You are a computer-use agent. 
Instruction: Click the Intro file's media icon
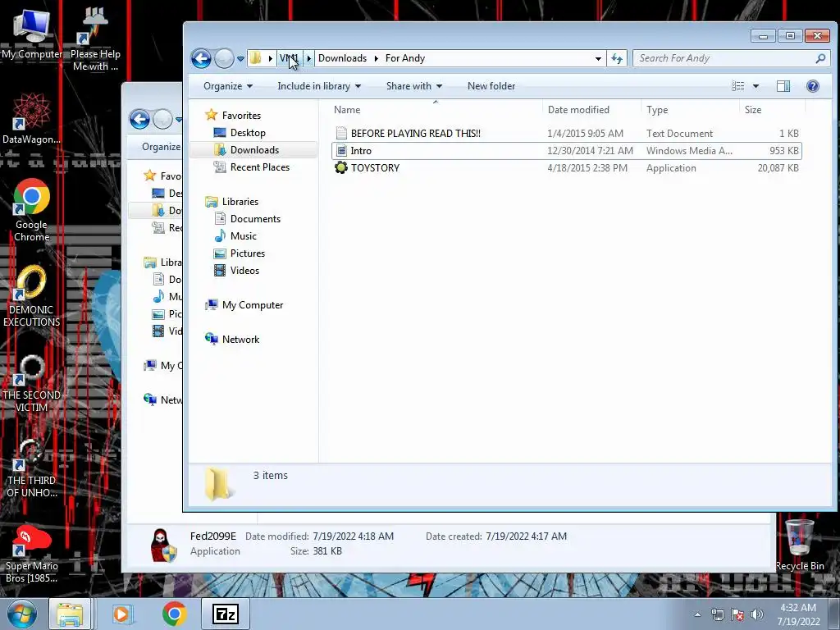341,151
